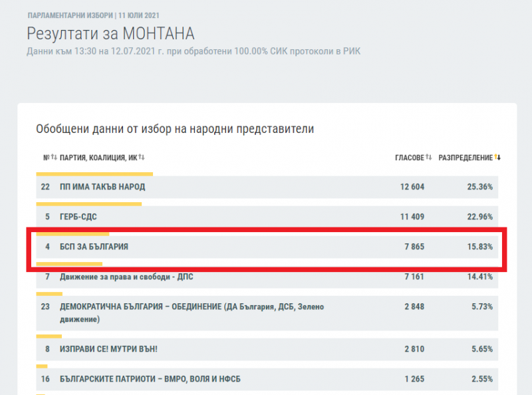Image resolution: width=532 pixels, height=395 pixels.
Task: Click ПАРЛАМЕНТАРНИ ИЗБОРИ breadcrumb text
Action: click(63, 15)
